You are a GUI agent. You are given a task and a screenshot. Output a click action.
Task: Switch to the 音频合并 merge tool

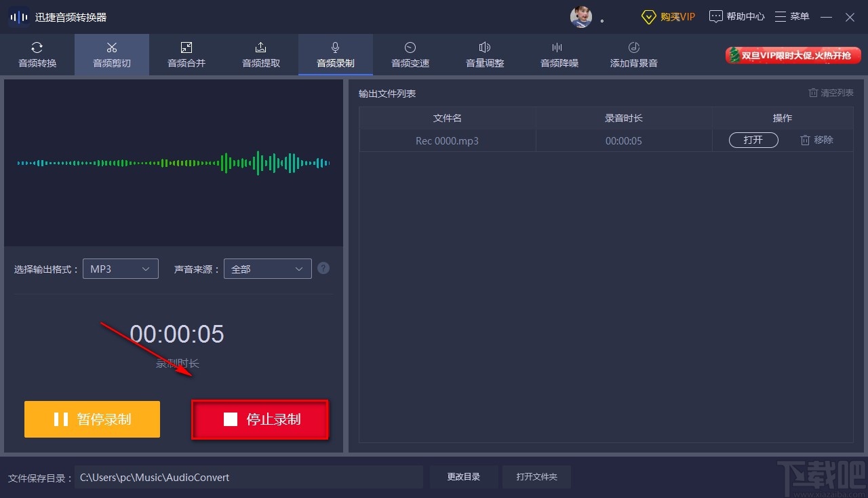pyautogui.click(x=186, y=54)
